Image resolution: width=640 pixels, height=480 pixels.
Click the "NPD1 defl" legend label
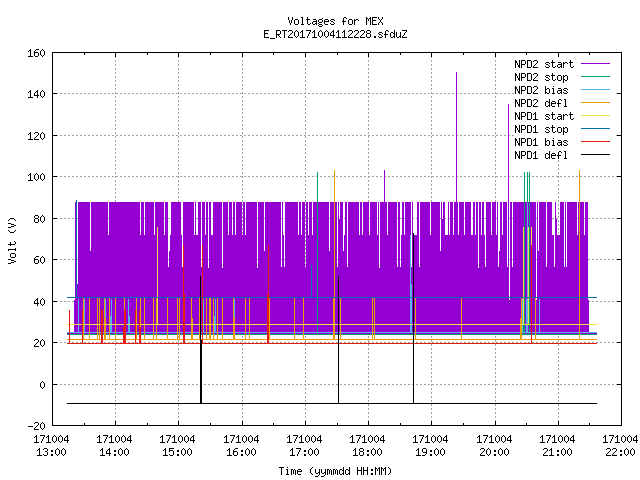click(x=541, y=156)
